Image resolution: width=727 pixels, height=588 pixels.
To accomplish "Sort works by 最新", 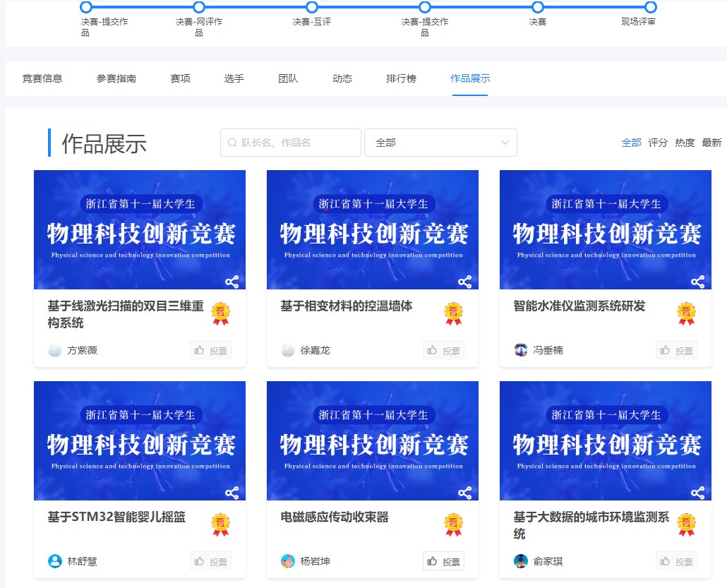I will (x=711, y=143).
